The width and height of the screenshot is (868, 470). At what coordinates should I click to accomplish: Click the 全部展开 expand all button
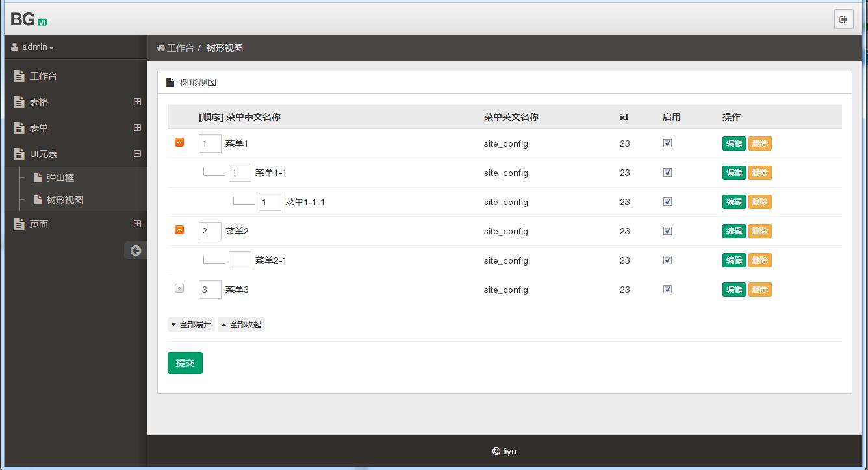pos(191,324)
